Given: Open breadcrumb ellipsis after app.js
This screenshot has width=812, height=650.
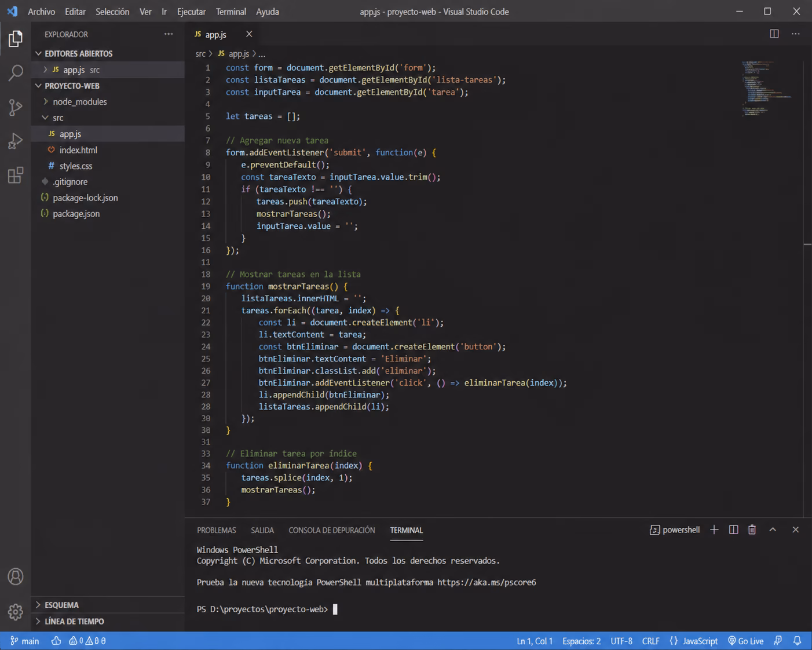Looking at the screenshot, I should 262,54.
